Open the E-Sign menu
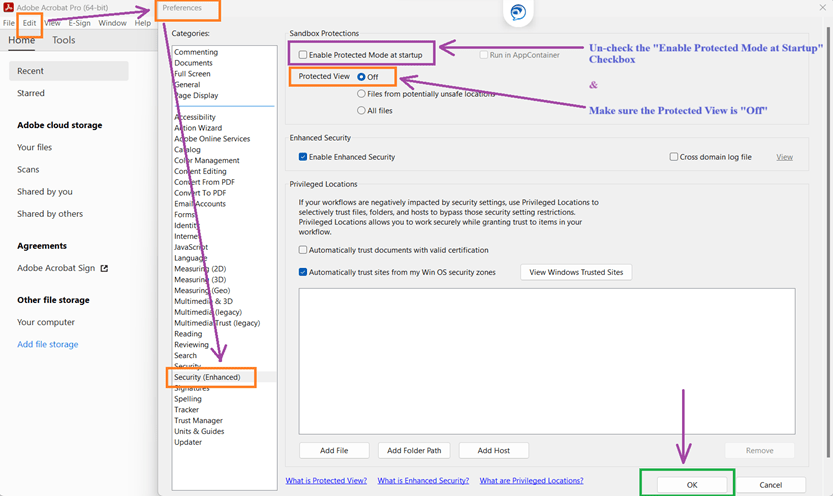Viewport: 833px width, 496px height. click(79, 23)
